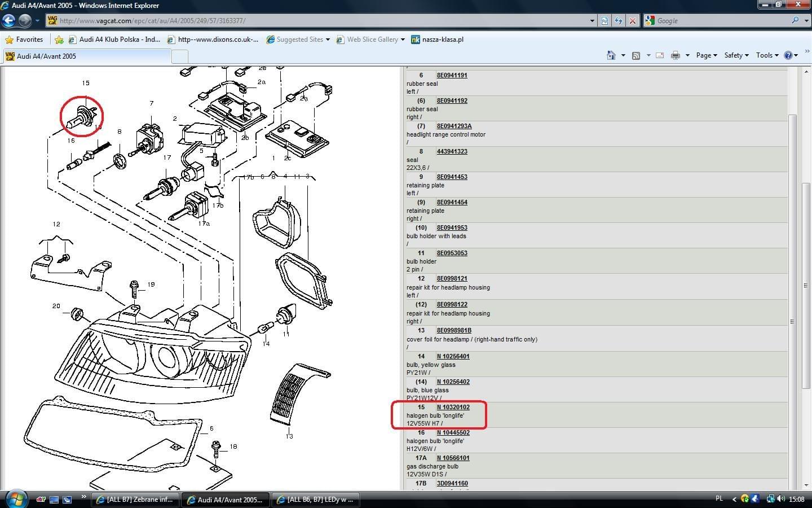This screenshot has width=812, height=508.
Task: Switch to Audi A4/Avant 2005... taskbar button
Action: coord(226,500)
